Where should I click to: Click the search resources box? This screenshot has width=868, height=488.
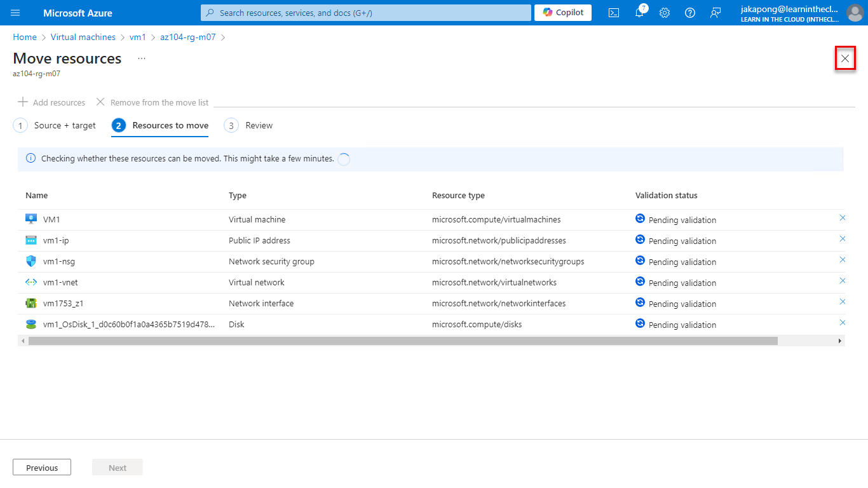tap(365, 13)
